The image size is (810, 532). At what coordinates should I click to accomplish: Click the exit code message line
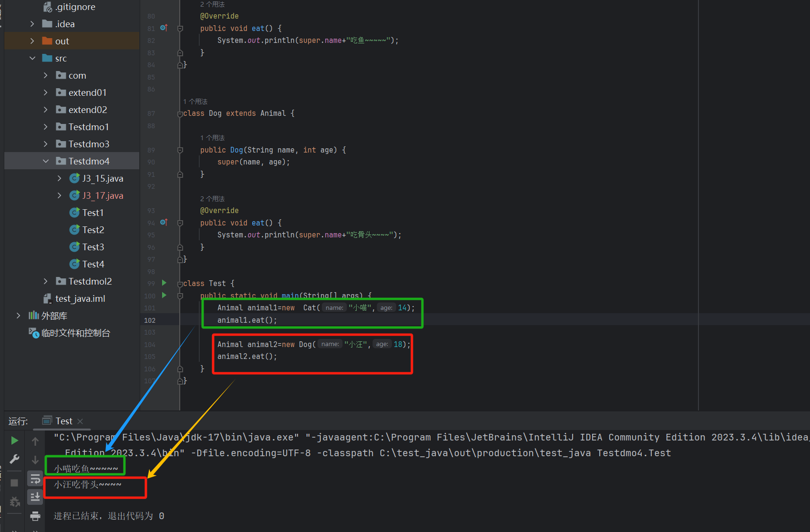[x=109, y=516]
